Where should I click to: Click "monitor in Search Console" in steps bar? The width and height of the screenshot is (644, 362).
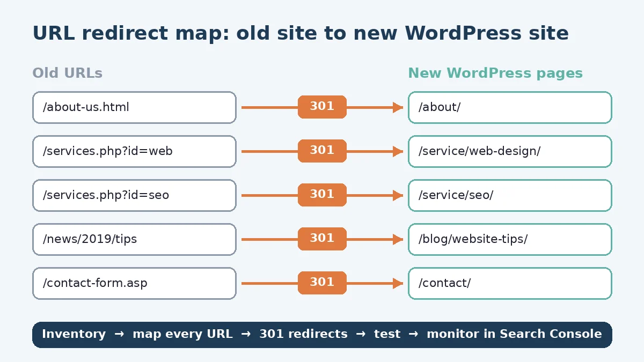point(514,334)
